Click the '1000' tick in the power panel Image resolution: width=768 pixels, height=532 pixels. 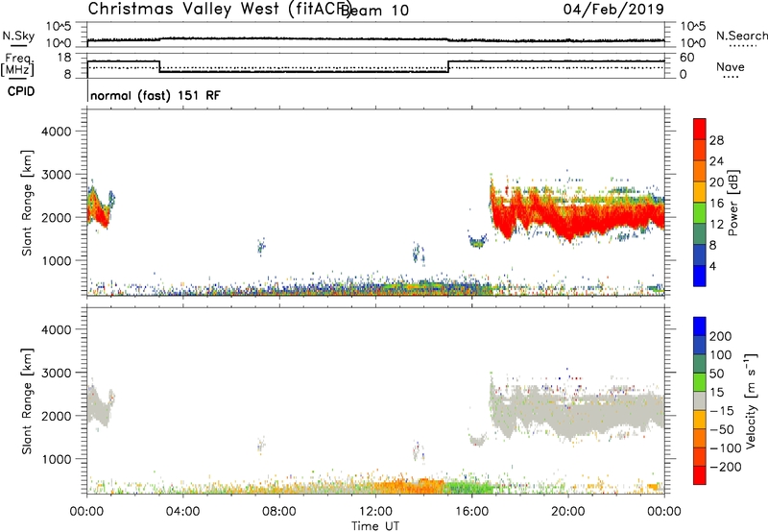(x=56, y=260)
